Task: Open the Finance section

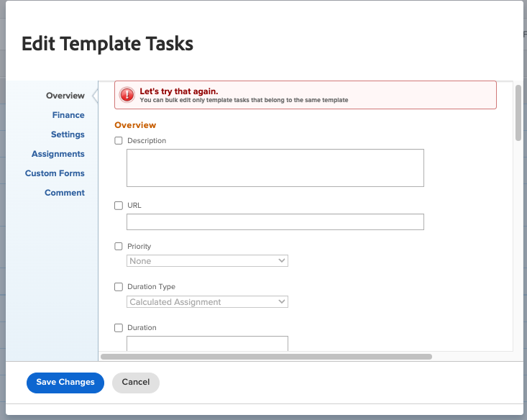Action: click(68, 115)
